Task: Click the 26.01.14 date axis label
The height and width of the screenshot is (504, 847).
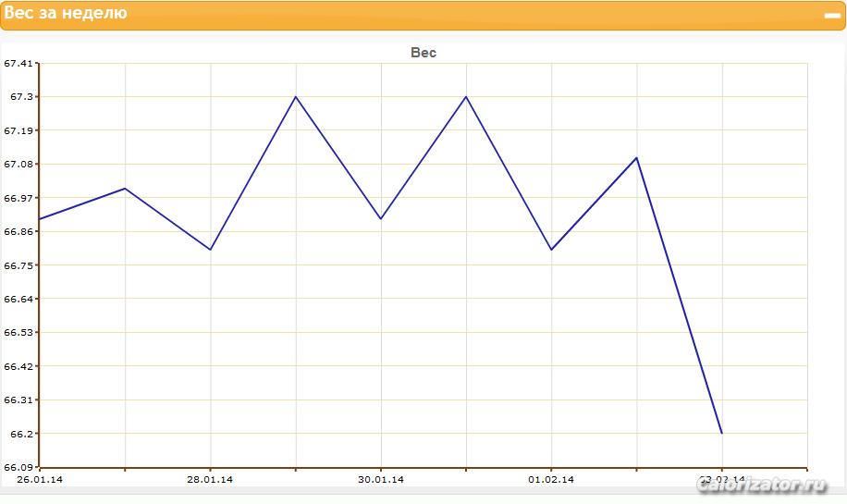Action: point(40,479)
